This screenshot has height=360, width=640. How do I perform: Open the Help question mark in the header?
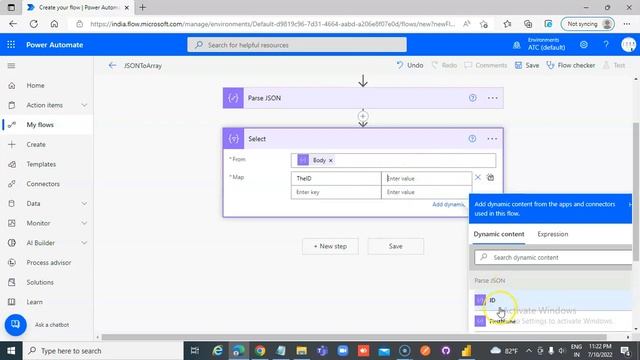(x=606, y=44)
